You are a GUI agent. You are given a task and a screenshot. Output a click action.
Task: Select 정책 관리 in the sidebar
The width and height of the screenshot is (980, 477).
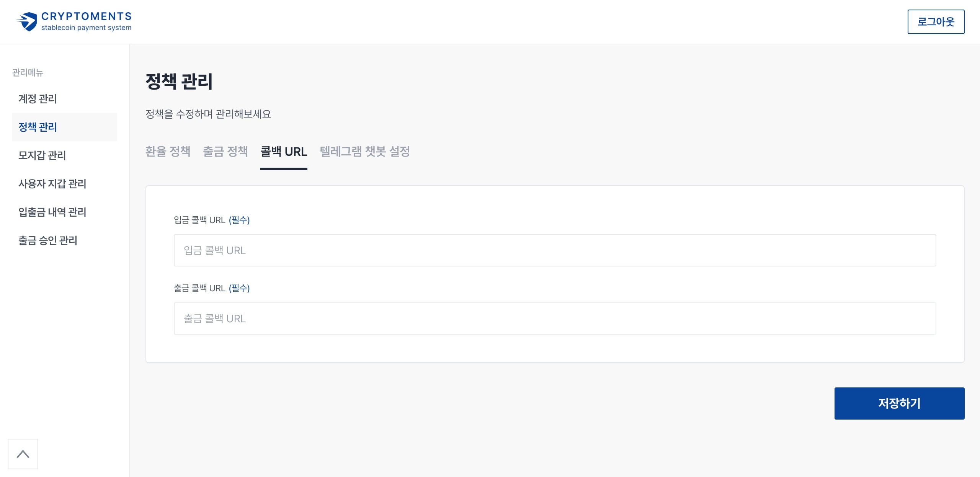38,127
